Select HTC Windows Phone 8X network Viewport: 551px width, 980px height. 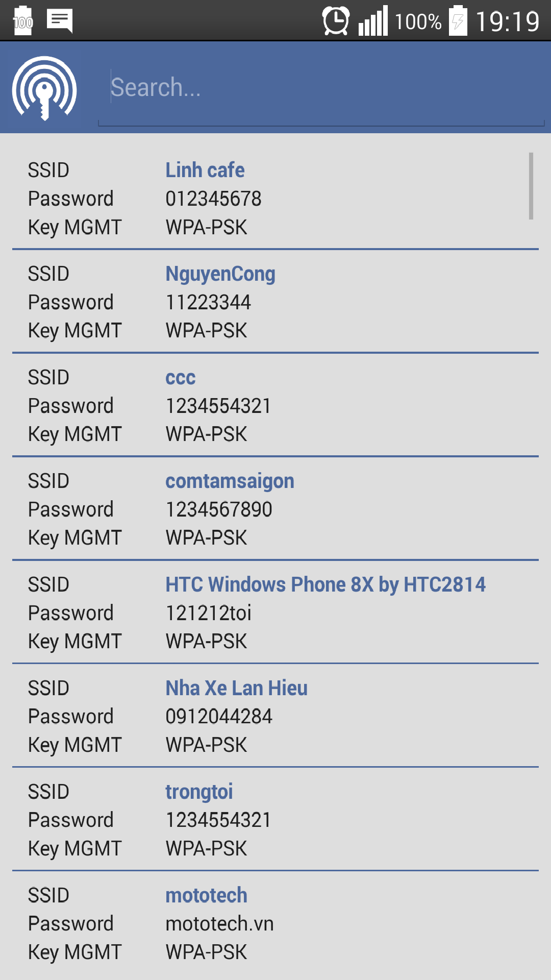325,584
